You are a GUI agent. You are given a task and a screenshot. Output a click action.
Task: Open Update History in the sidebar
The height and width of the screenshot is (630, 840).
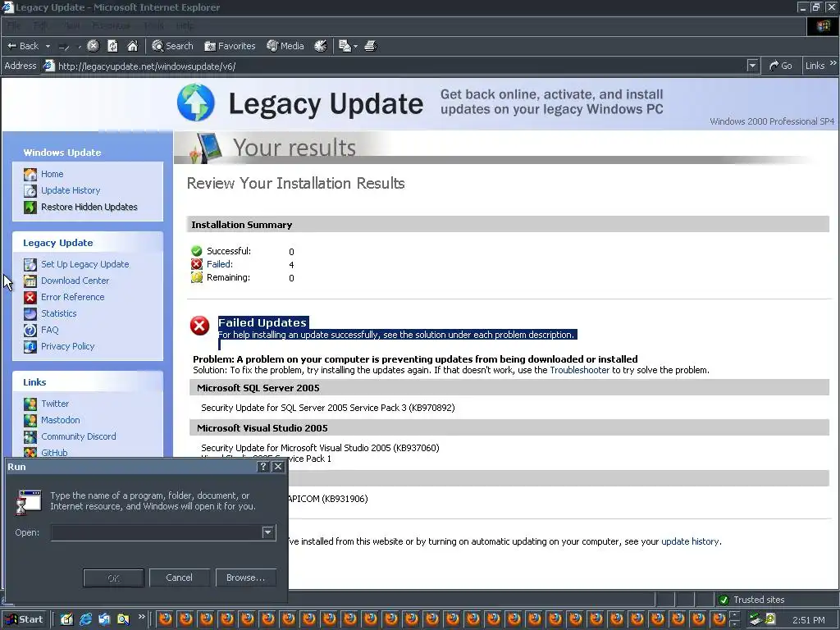71,190
